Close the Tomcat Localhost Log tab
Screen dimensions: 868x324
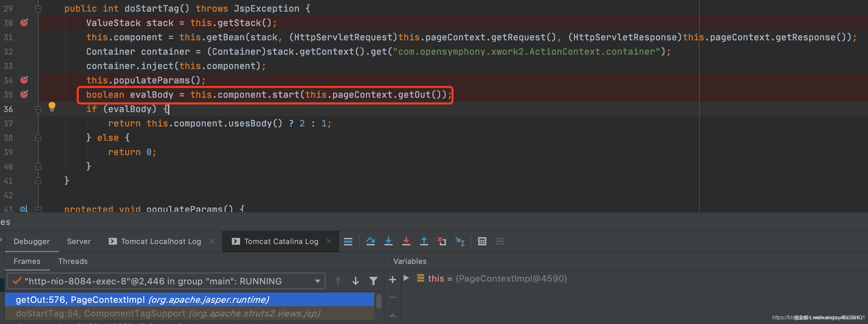[212, 241]
